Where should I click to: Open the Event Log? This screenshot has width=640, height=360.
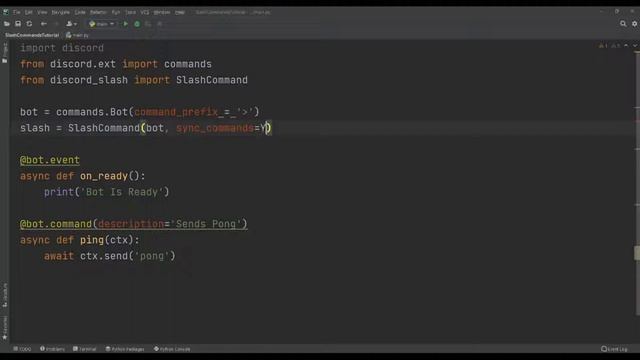(x=614, y=349)
